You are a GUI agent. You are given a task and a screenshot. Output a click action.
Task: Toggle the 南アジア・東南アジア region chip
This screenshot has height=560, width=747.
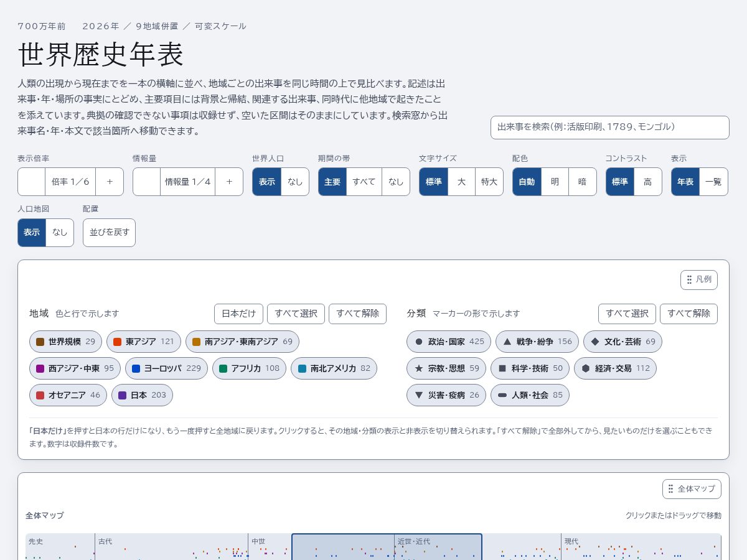click(242, 342)
